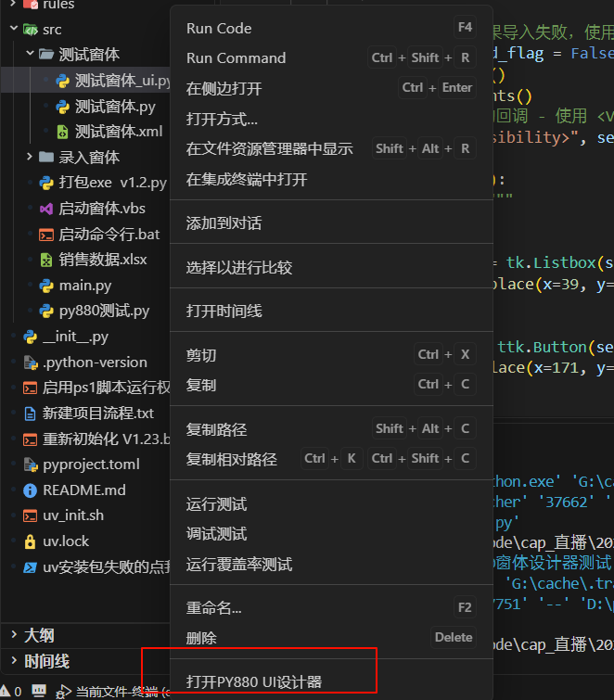Click the text file icon beside 新建项目流程.txt
Viewport: 614px width, 700px height.
tap(31, 414)
